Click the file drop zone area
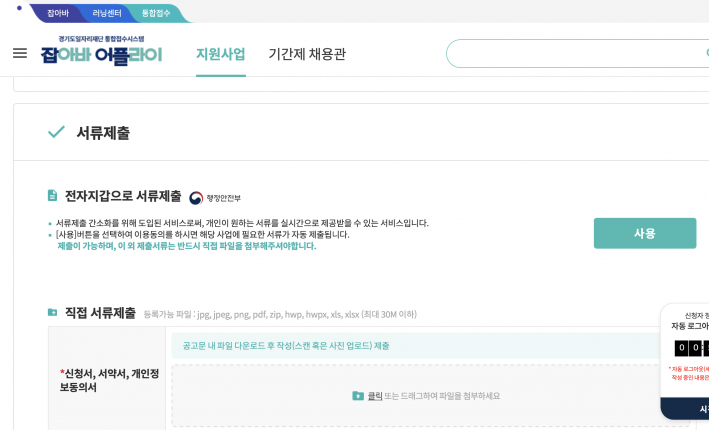 click(x=430, y=396)
